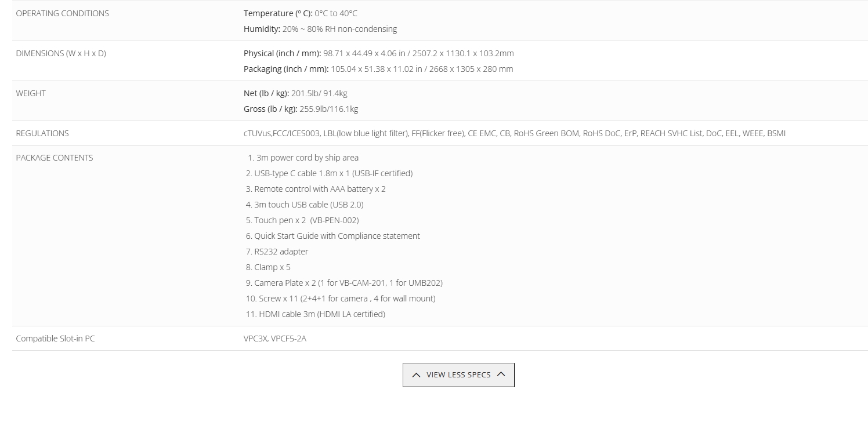Screen dimensions: 868x433
Task: Click the Temperature 0°C to 40°C line
Action: (x=301, y=13)
